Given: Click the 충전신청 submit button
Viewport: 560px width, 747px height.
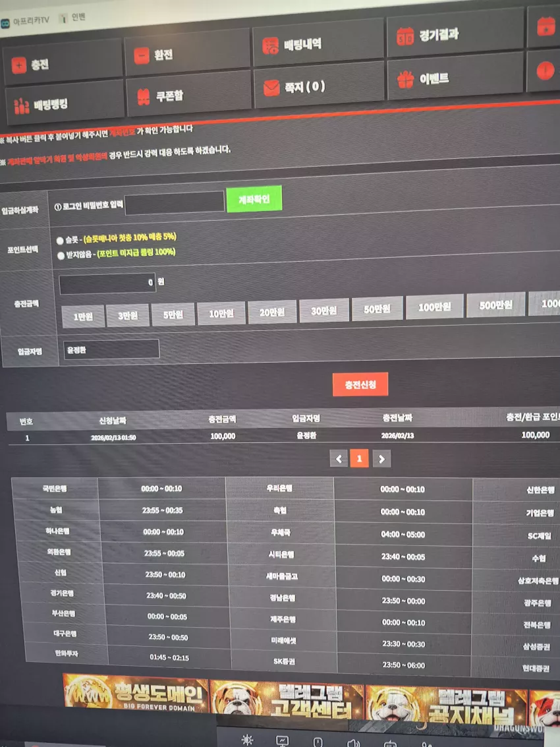Looking at the screenshot, I should tap(360, 384).
